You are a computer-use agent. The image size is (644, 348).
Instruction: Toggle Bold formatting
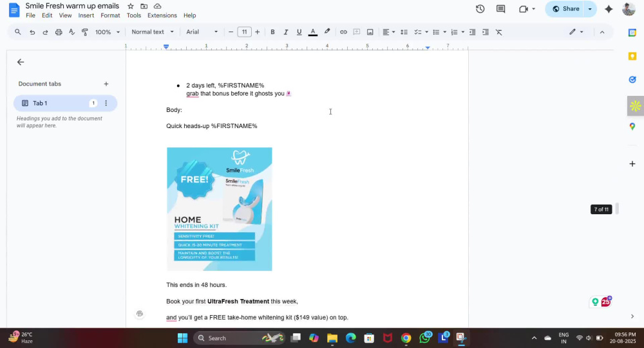(x=272, y=32)
